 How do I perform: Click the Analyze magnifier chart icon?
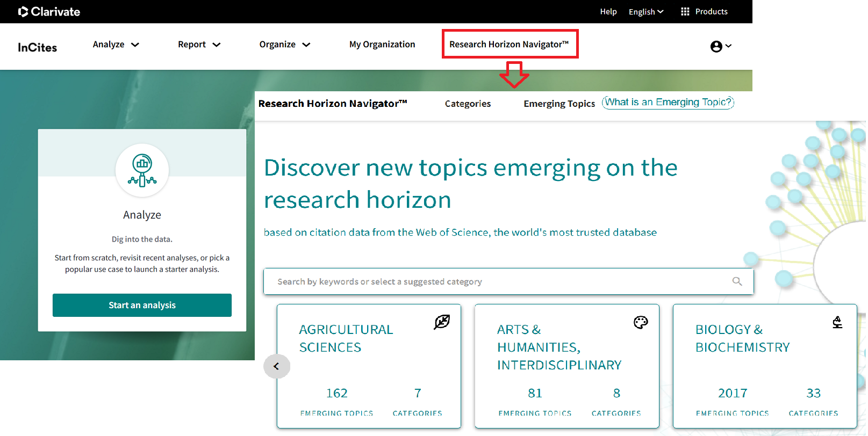point(142,171)
